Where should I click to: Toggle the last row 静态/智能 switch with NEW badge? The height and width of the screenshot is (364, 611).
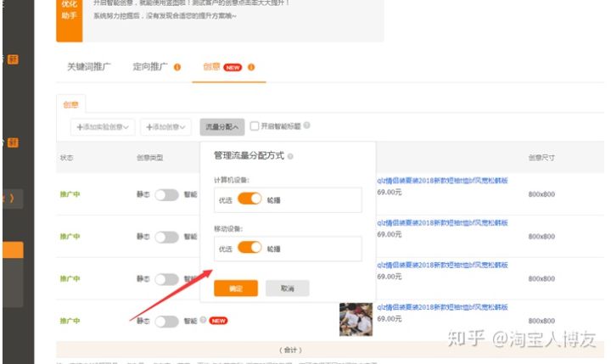167,321
